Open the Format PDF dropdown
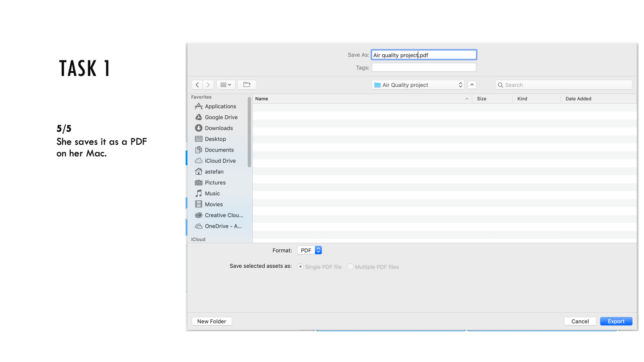Viewport: 644px width, 362px height. coord(309,250)
